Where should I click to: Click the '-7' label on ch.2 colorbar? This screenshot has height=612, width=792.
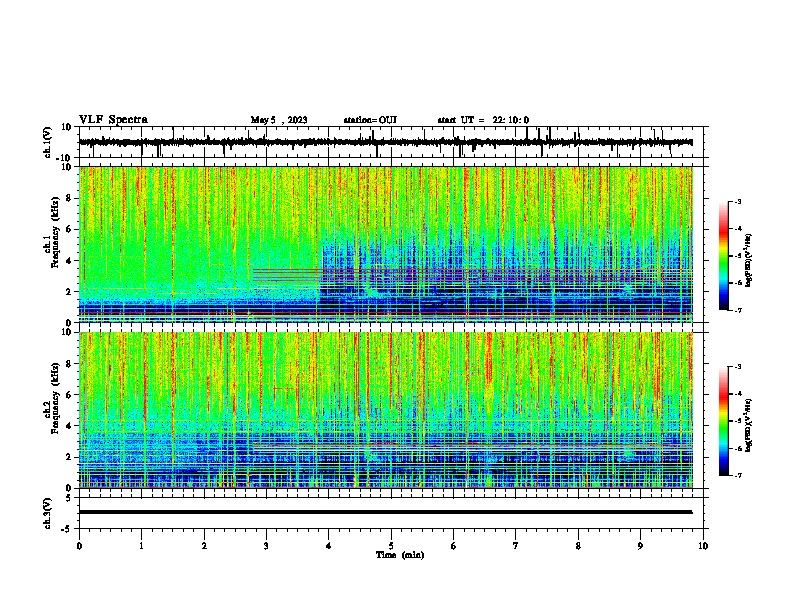[737, 475]
